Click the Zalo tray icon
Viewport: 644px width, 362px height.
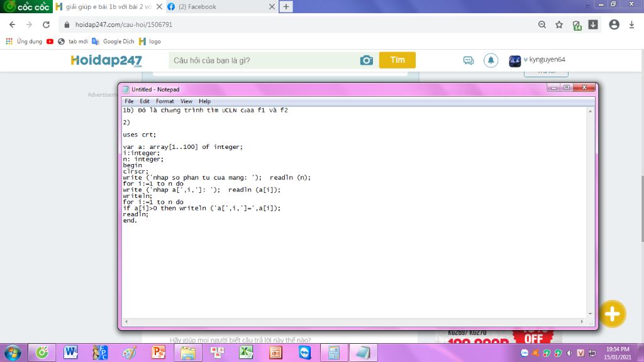(x=525, y=353)
